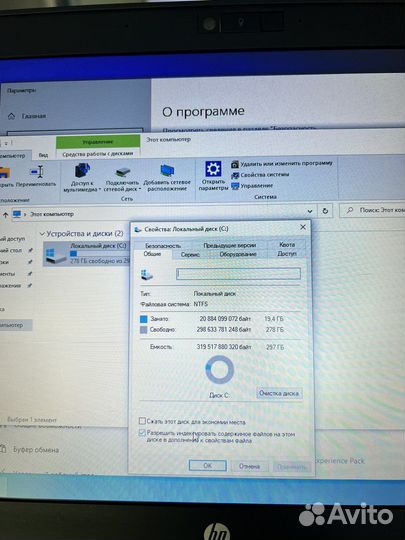Click the C: drive usage bar
The image size is (405, 540).
pos(99,253)
